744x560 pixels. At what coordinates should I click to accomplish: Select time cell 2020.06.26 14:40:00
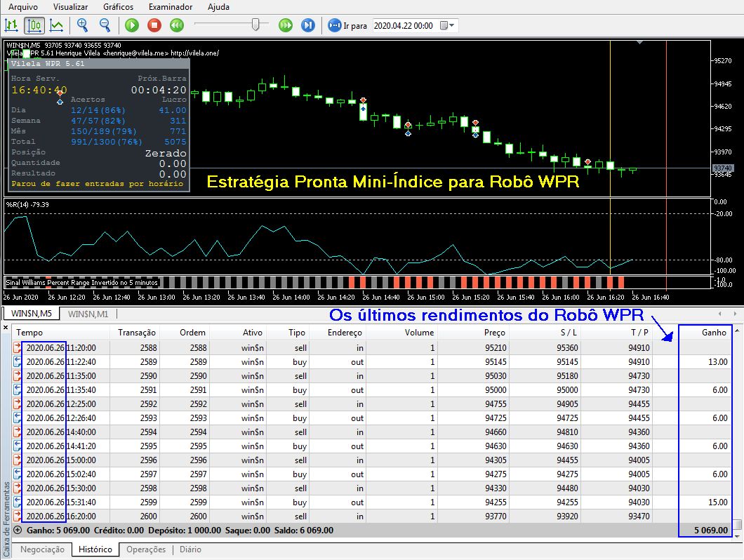click(61, 432)
